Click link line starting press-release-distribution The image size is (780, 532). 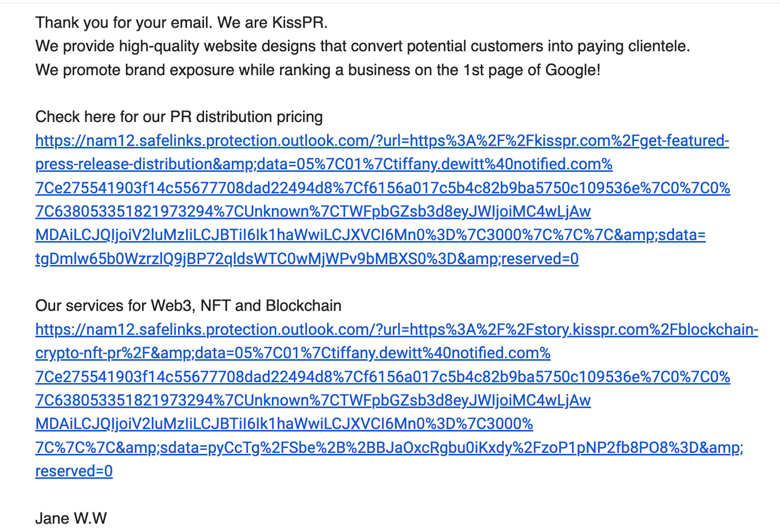(324, 164)
